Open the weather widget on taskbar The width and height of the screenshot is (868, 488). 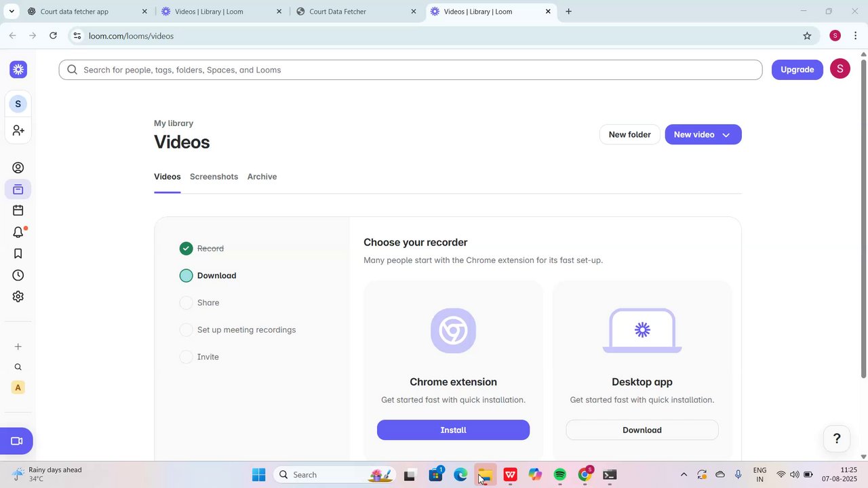(47, 474)
